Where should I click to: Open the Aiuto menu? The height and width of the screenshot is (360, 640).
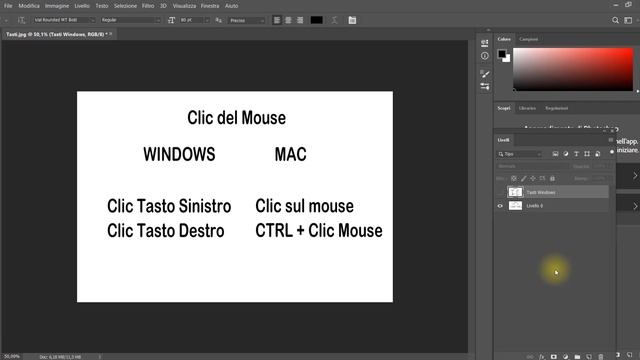[x=231, y=6]
